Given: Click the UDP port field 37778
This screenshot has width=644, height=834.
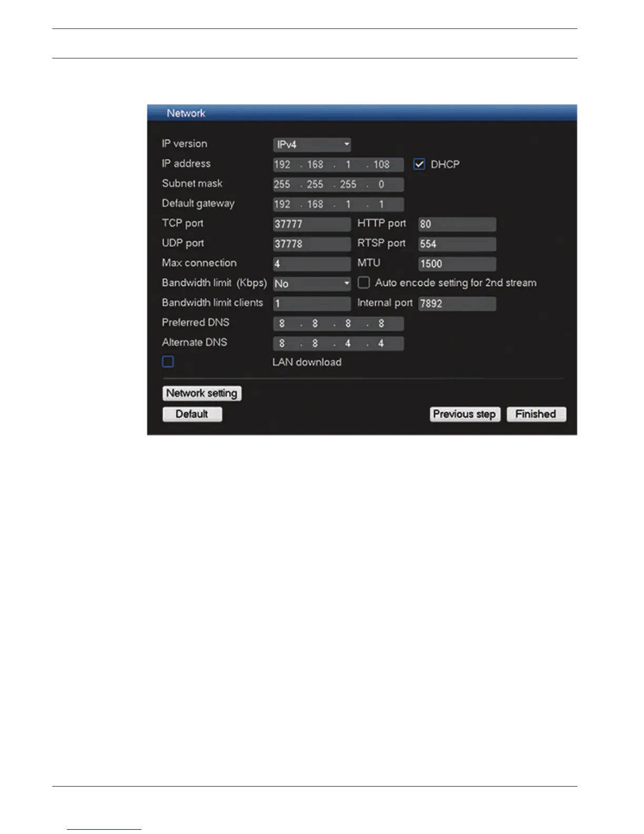Looking at the screenshot, I should point(312,244).
